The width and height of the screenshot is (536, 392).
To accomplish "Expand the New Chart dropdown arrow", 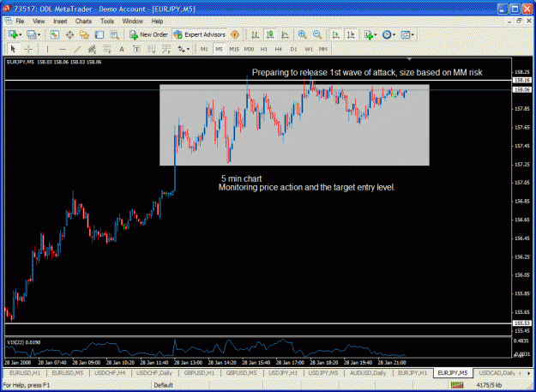I will pos(21,35).
